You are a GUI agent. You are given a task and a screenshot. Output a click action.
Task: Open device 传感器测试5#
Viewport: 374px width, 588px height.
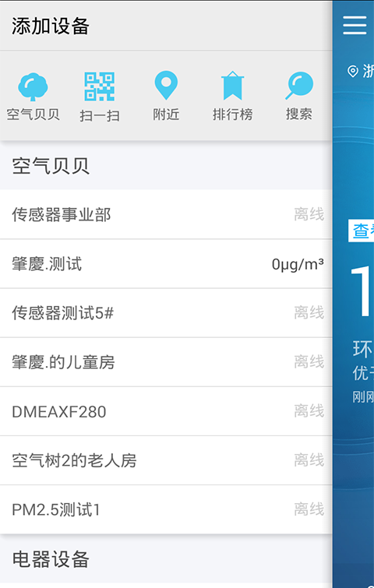[x=166, y=313]
